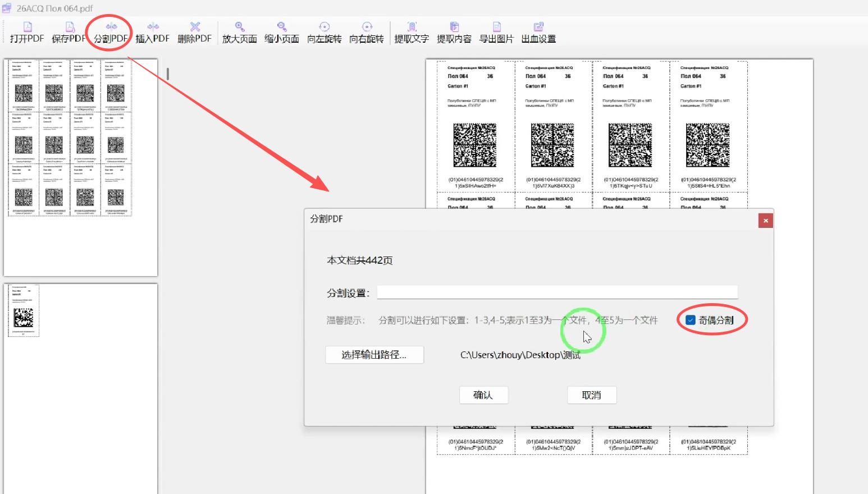This screenshot has width=868, height=494.
Task: Rotate page right via 向右旋转 icon
Action: click(x=366, y=32)
